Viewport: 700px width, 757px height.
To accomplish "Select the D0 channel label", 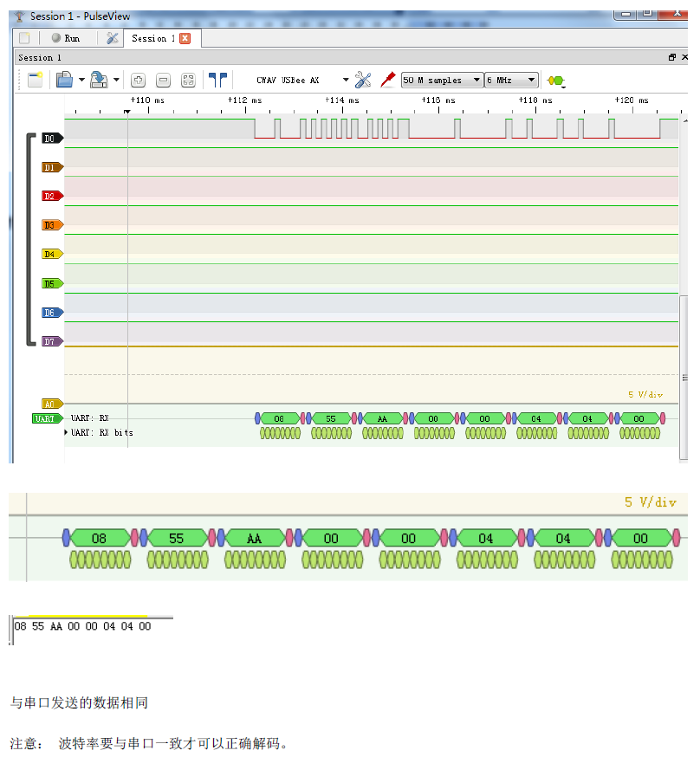I will [50, 139].
